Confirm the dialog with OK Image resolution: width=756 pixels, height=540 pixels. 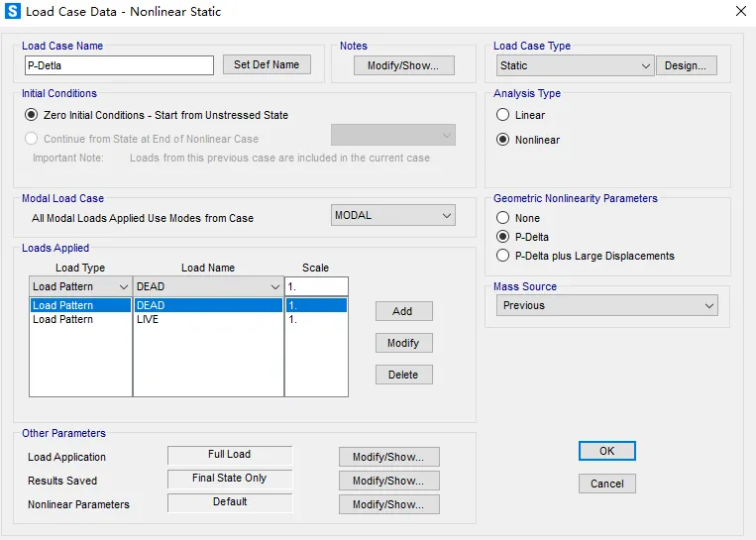coord(607,451)
